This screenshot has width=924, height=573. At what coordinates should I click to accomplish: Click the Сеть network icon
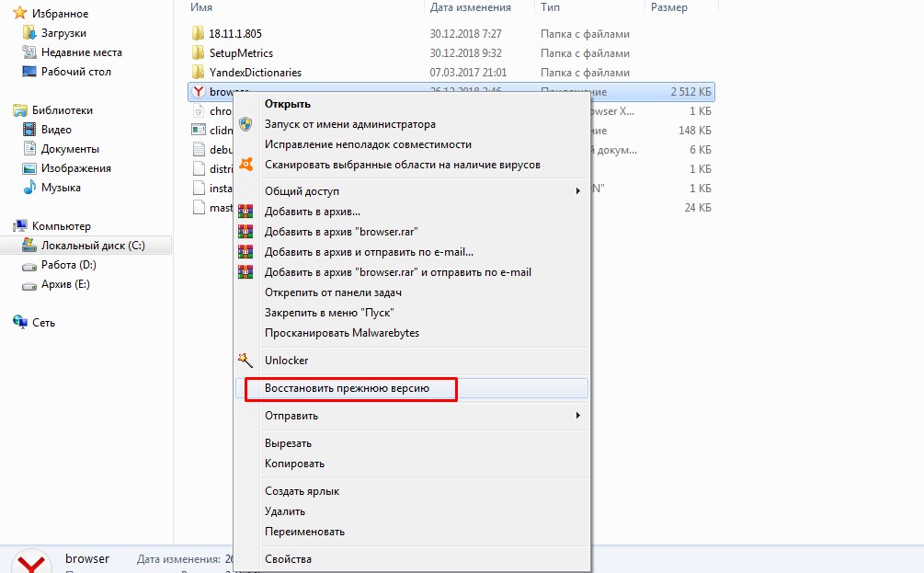tap(20, 323)
